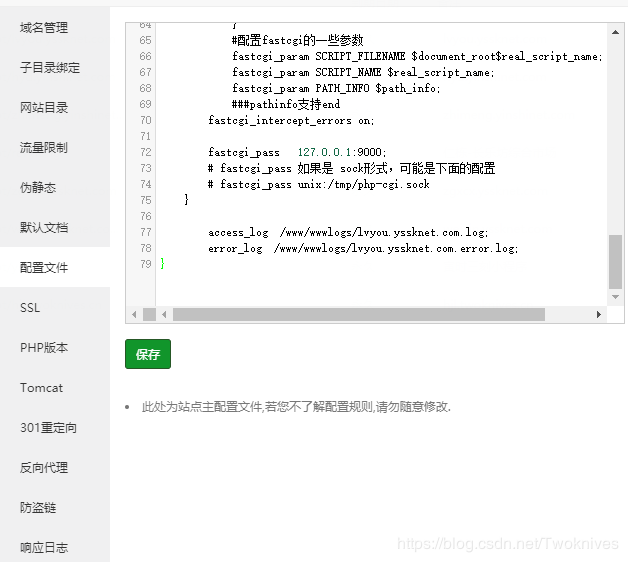This screenshot has width=628, height=562.
Task: Click the green 保存 button
Action: 148,354
